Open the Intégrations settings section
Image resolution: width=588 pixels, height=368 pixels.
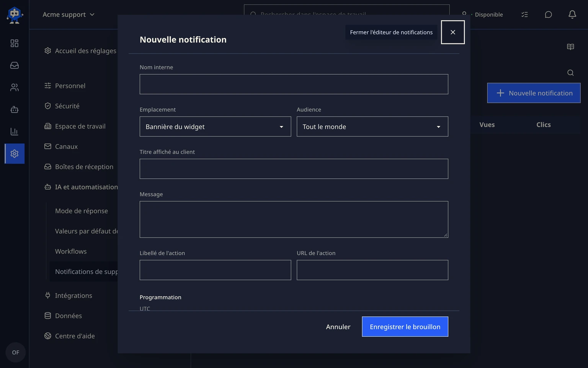69,296
